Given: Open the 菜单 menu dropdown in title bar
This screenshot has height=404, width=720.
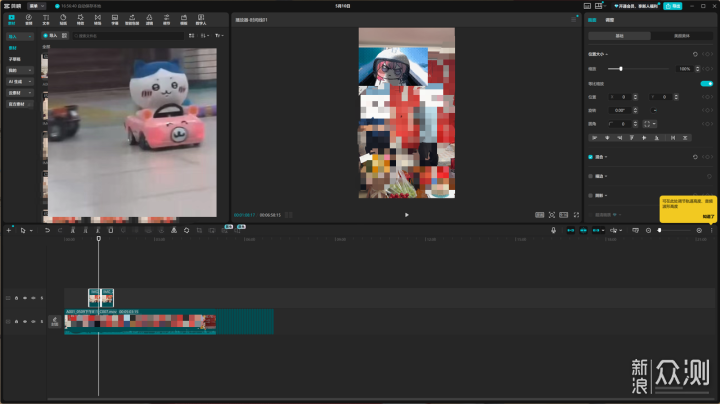Looking at the screenshot, I should (37, 6).
